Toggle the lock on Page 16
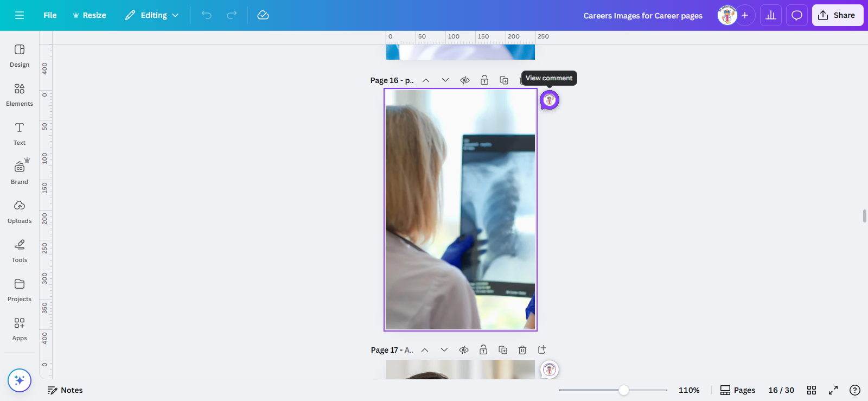The width and height of the screenshot is (868, 401). click(484, 80)
